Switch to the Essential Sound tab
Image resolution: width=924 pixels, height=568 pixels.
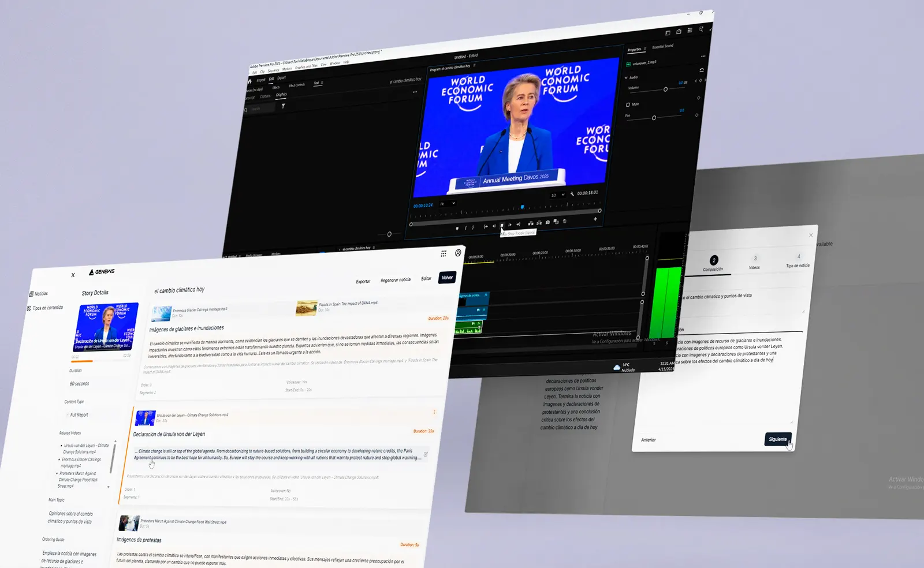tap(662, 46)
